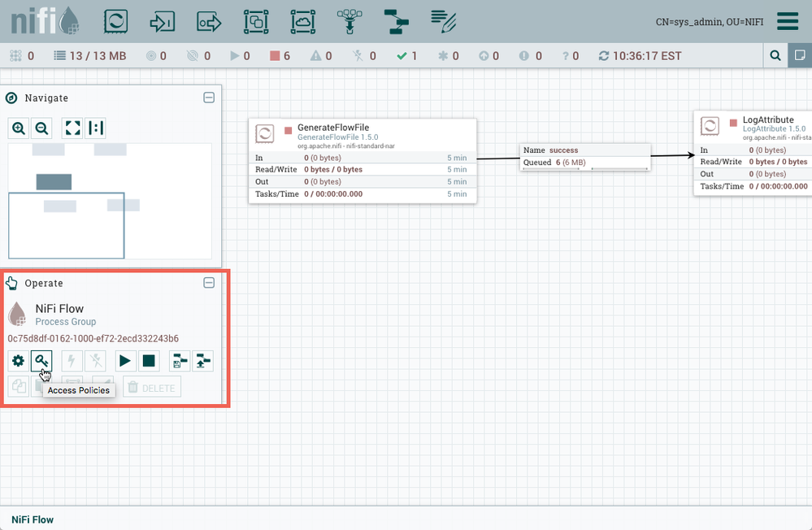Viewport: 812px width, 530px height.
Task: Start the flow with play button
Action: click(125, 361)
